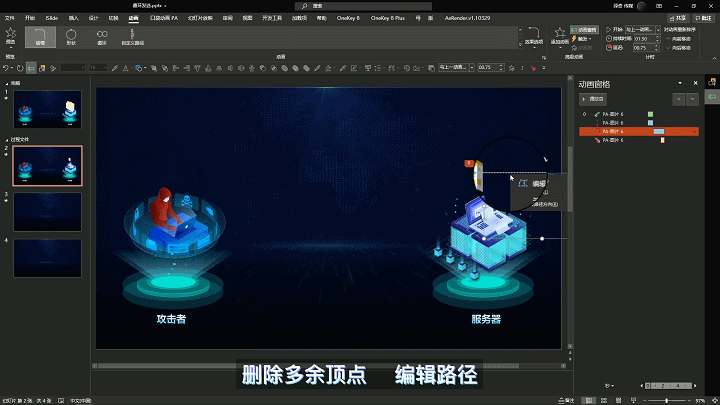720x405 pixels.
Task: Toggle highlighted animation pane quick access icon
Action: click(31, 68)
